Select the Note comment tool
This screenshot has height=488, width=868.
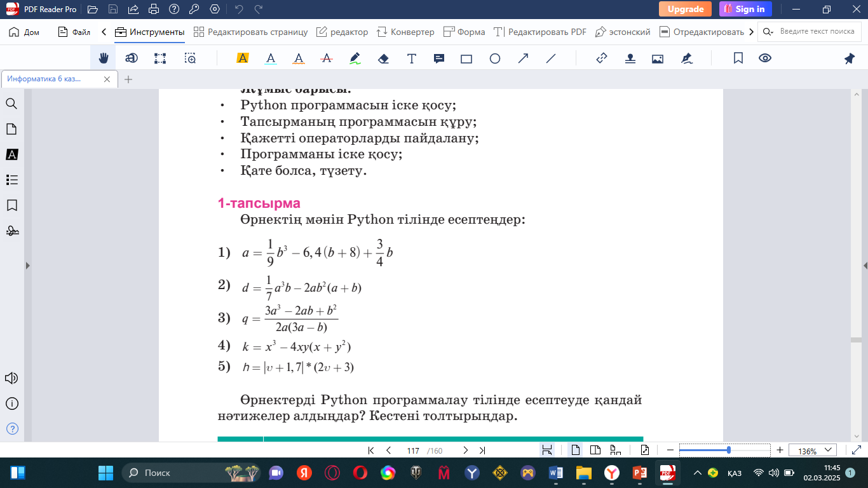[438, 58]
